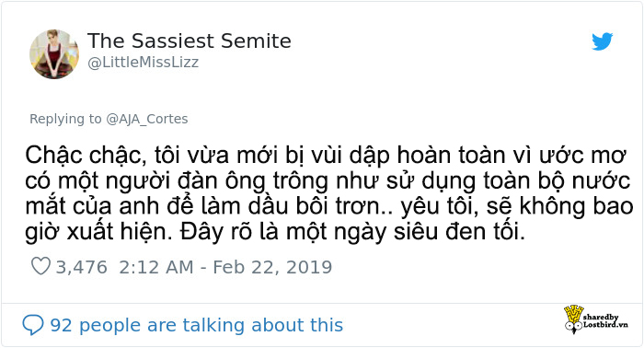The image size is (644, 348).
Task: Click the 'sharedby' watermark text
Action: pos(601,318)
